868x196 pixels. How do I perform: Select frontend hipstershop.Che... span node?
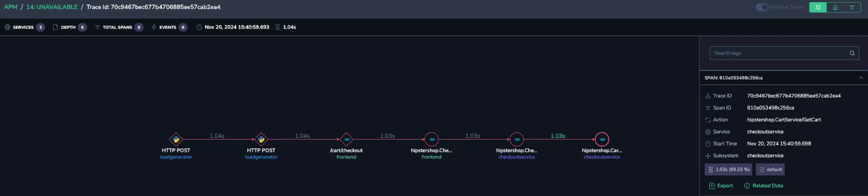pos(432,139)
